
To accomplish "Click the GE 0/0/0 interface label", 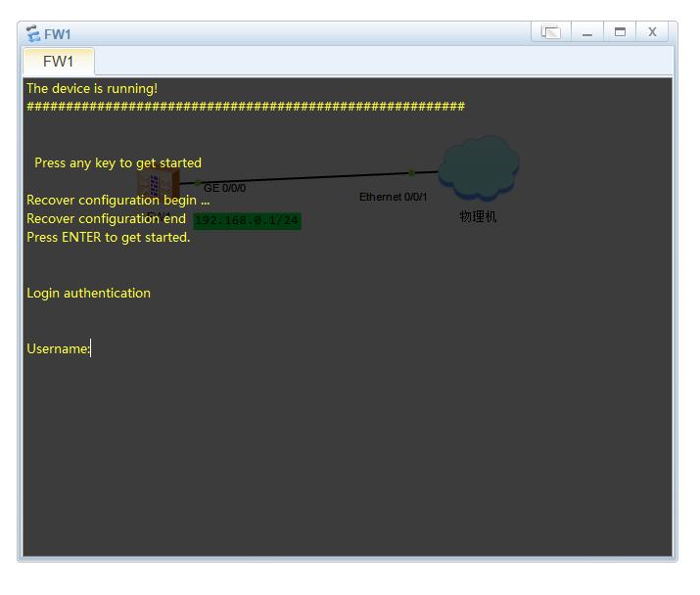I will 224,188.
